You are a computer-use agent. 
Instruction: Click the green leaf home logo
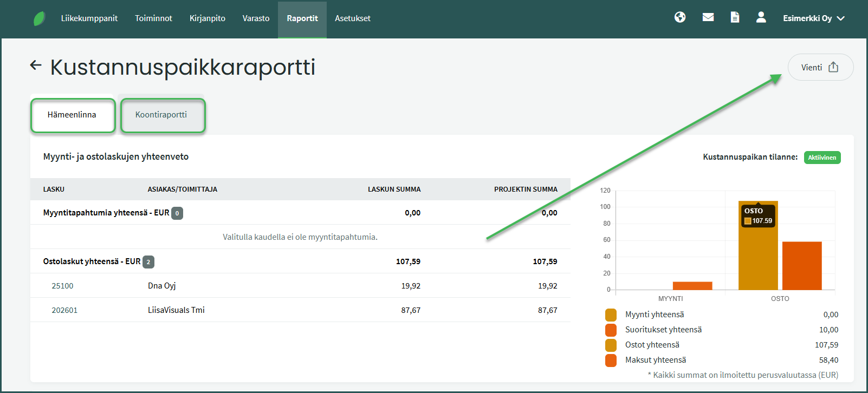tap(39, 19)
